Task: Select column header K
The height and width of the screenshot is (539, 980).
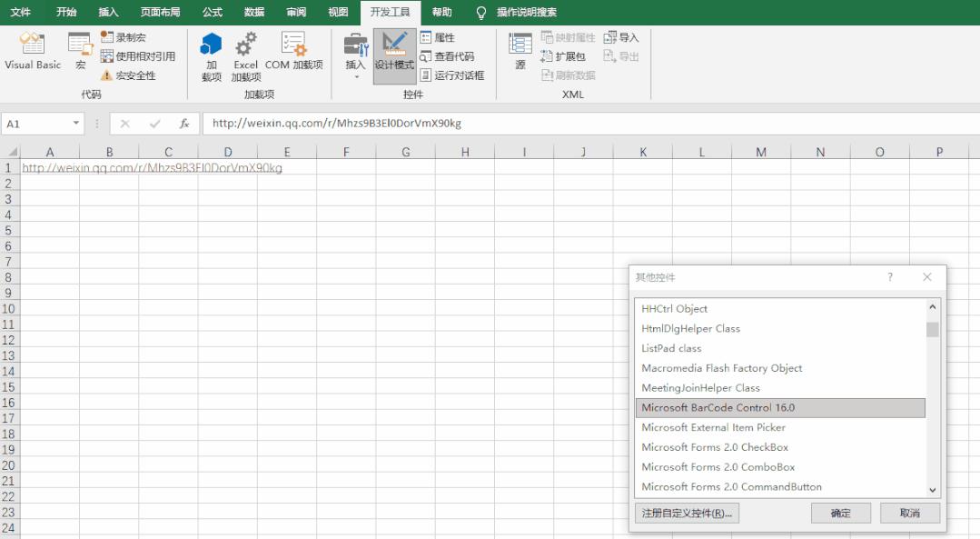Action: [642, 152]
